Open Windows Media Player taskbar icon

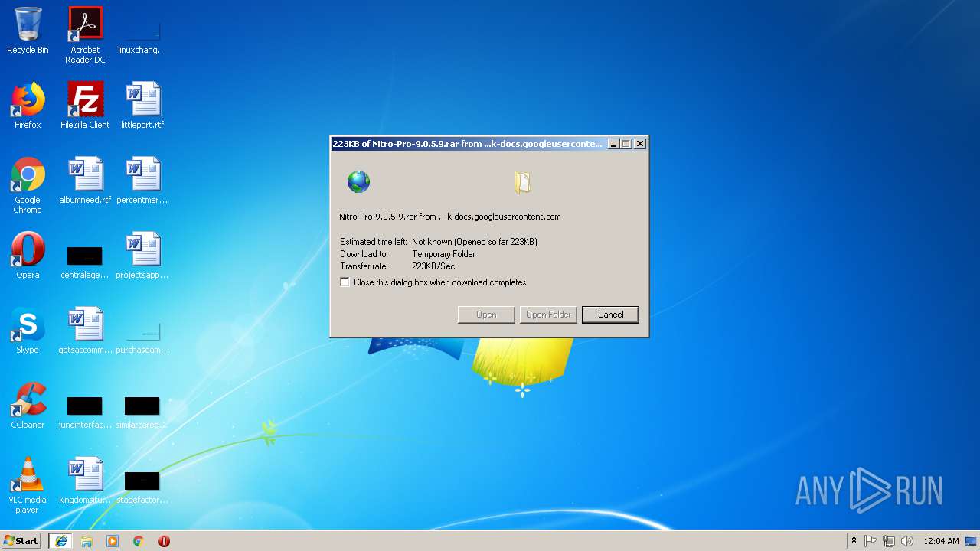[113, 541]
